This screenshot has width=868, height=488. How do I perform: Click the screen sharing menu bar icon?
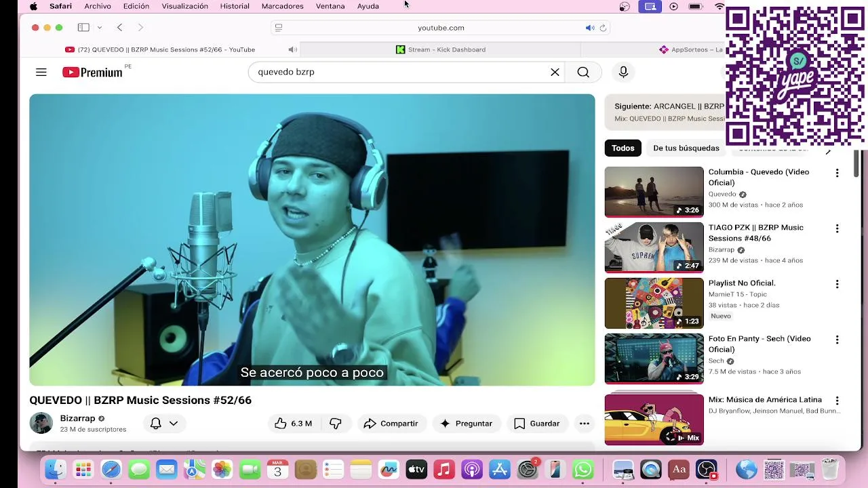point(650,6)
